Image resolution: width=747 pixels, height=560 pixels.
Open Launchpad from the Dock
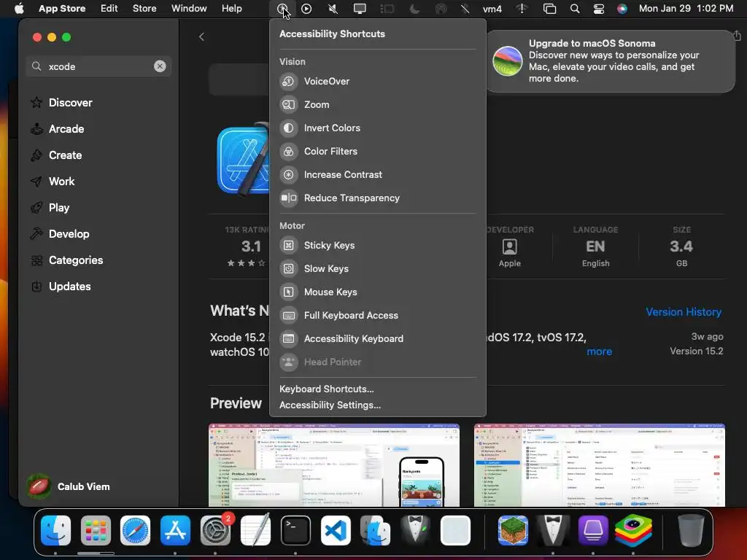coord(96,531)
